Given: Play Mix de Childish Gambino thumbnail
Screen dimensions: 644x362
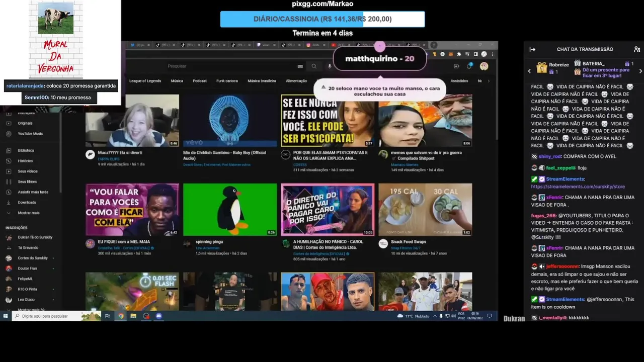Looking at the screenshot, I should pyautogui.click(x=230, y=121).
